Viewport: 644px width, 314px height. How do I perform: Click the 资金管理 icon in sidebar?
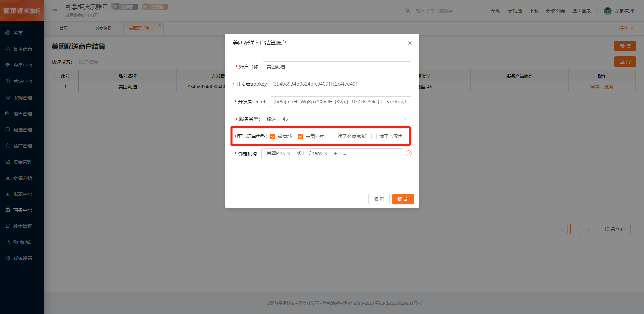coord(8,162)
